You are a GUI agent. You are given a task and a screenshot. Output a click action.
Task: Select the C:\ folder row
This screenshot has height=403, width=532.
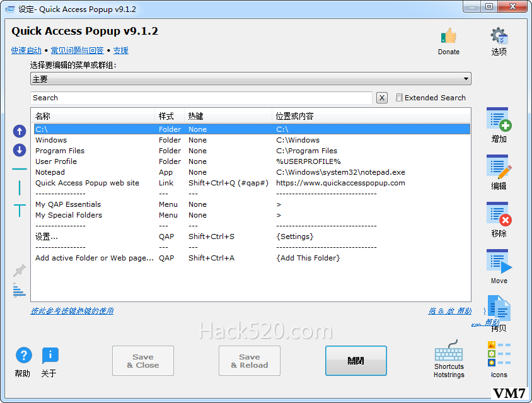pyautogui.click(x=252, y=129)
